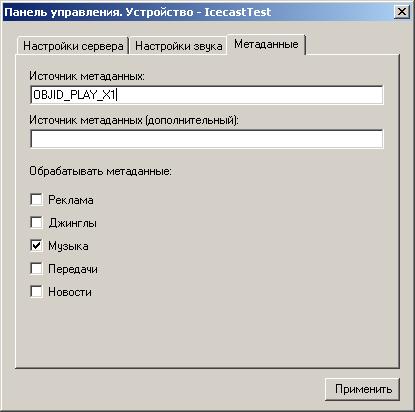This screenshot has width=415, height=412.
Task: Apply settings with the Применить button
Action: (x=362, y=389)
